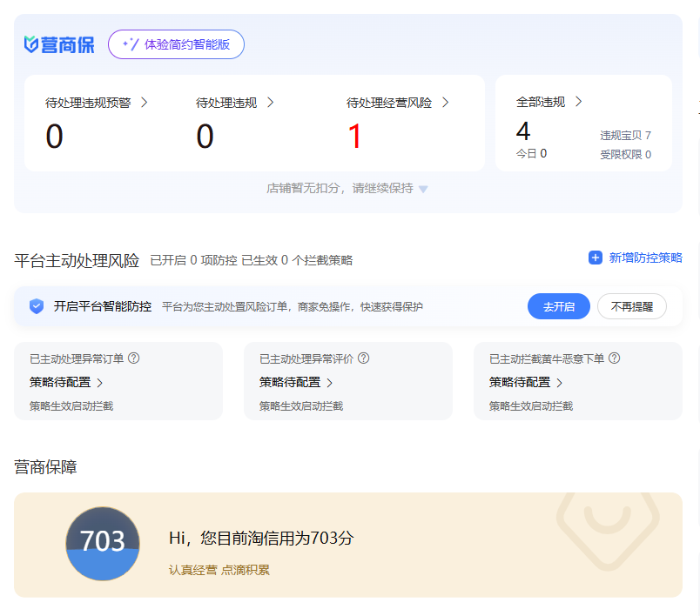The image size is (700, 616).
Task: Open 待处理违规预警 via its chevron arrow
Action: [145, 103]
